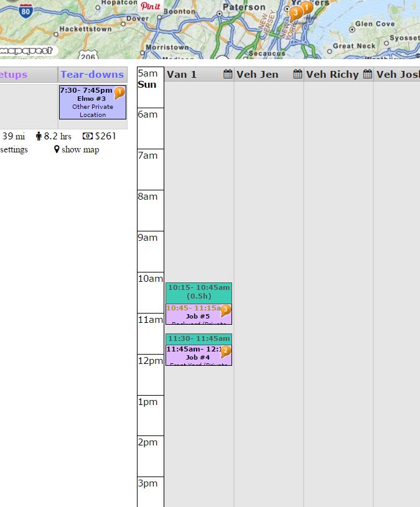Click the MapQuest logo on map
The width and height of the screenshot is (420, 507).
28,50
